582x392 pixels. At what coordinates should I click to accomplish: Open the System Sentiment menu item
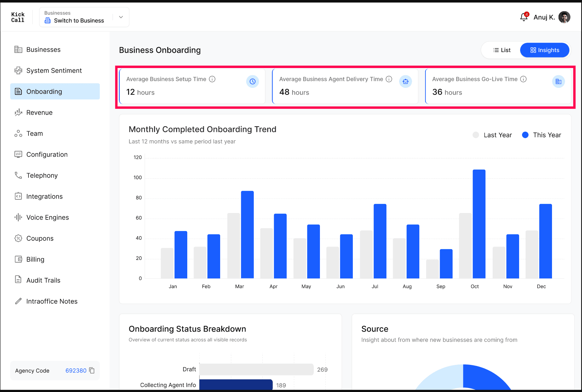[x=55, y=71]
